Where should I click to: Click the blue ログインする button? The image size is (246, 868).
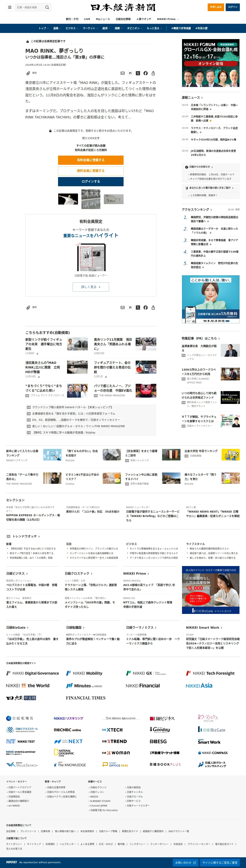(91, 182)
